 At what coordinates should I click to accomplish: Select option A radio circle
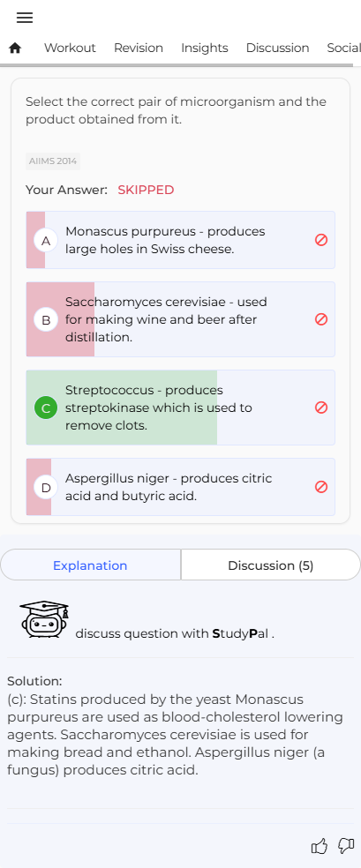click(46, 241)
